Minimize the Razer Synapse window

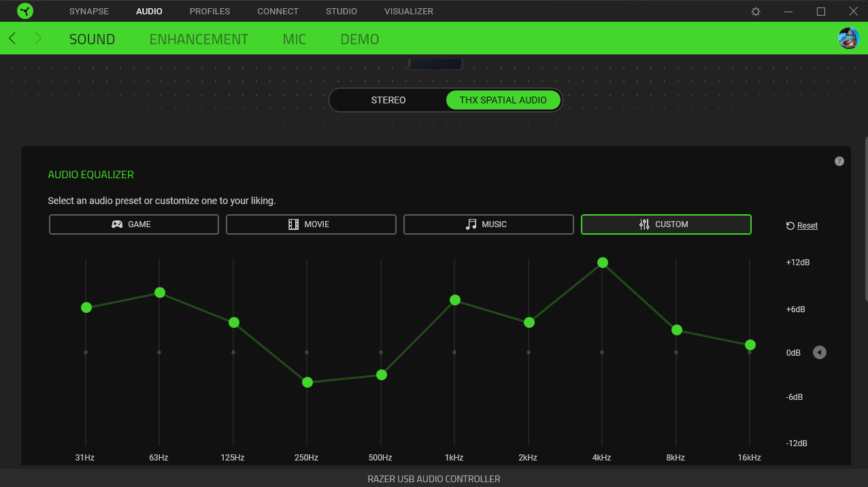pyautogui.click(x=788, y=12)
